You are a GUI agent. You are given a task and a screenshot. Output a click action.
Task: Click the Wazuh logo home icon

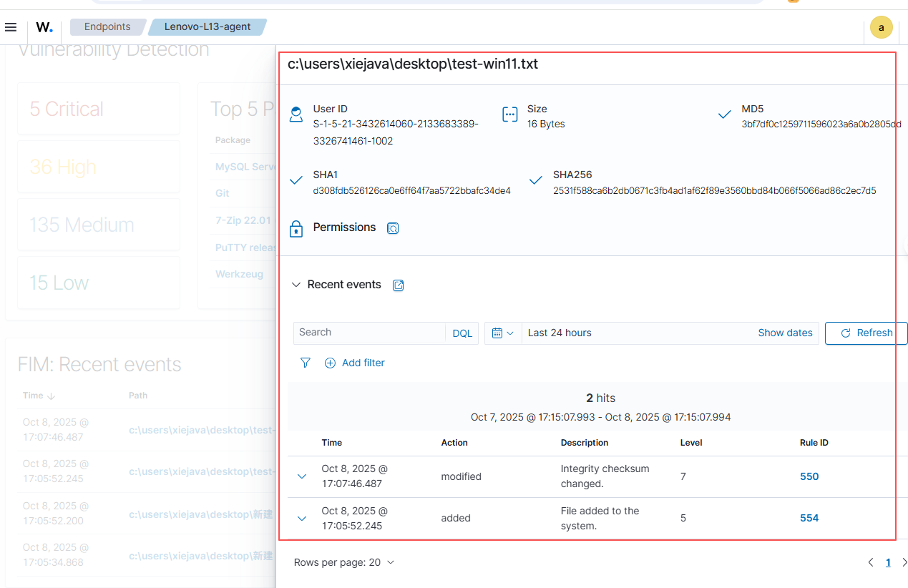44,27
